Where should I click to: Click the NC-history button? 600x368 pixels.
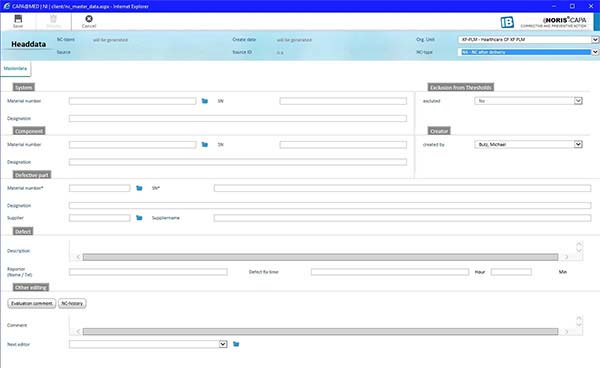point(72,303)
